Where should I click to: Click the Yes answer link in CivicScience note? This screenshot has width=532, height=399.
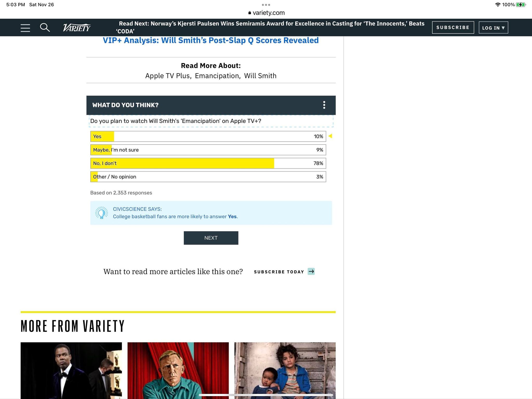pyautogui.click(x=232, y=217)
